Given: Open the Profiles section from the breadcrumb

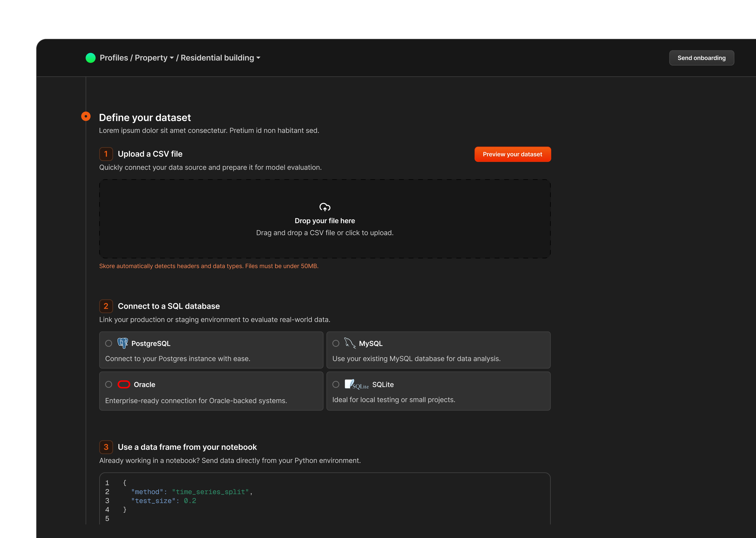Looking at the screenshot, I should pos(114,58).
